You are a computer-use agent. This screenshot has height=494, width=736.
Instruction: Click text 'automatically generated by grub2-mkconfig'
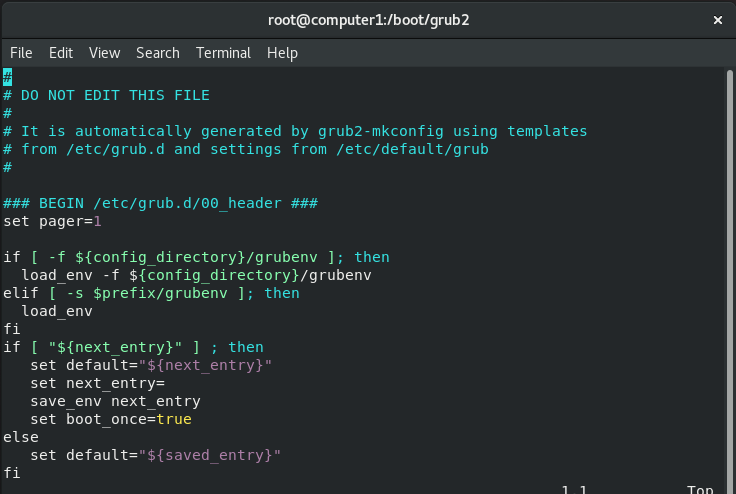[x=259, y=131]
